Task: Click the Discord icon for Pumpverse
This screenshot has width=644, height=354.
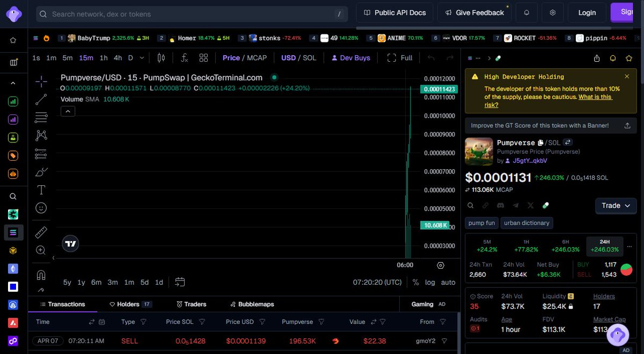Action: [x=500, y=205]
